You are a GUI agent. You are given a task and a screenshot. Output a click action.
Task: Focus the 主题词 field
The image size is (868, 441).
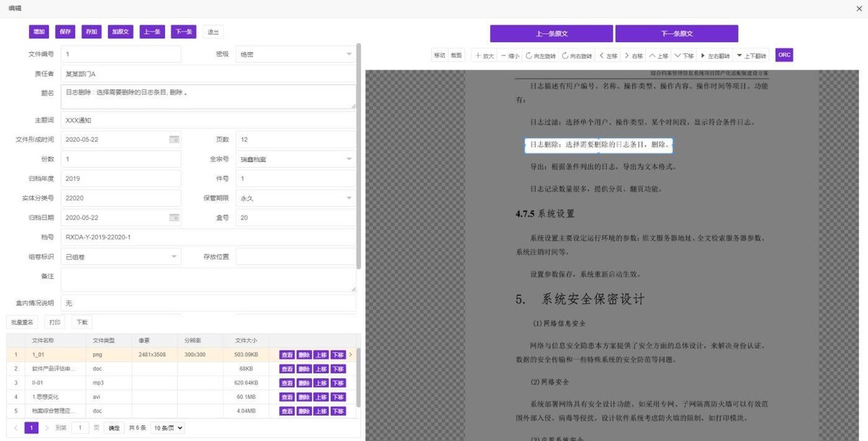[x=208, y=119]
